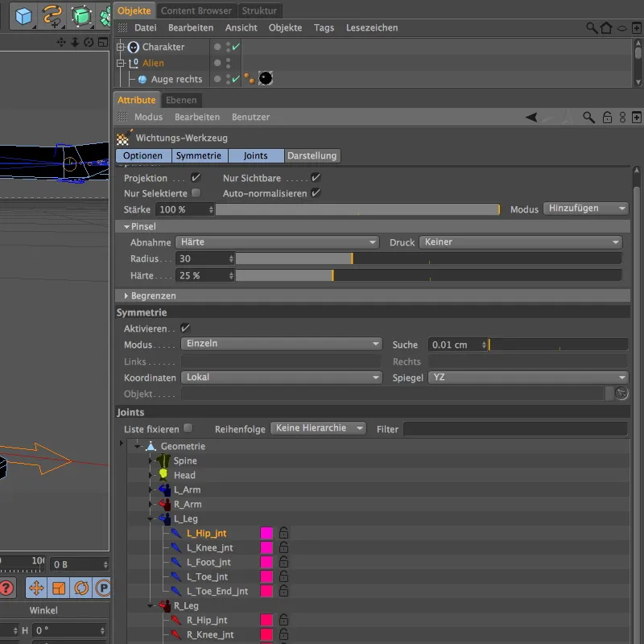Open the Spiegel YZ dropdown

click(x=528, y=377)
